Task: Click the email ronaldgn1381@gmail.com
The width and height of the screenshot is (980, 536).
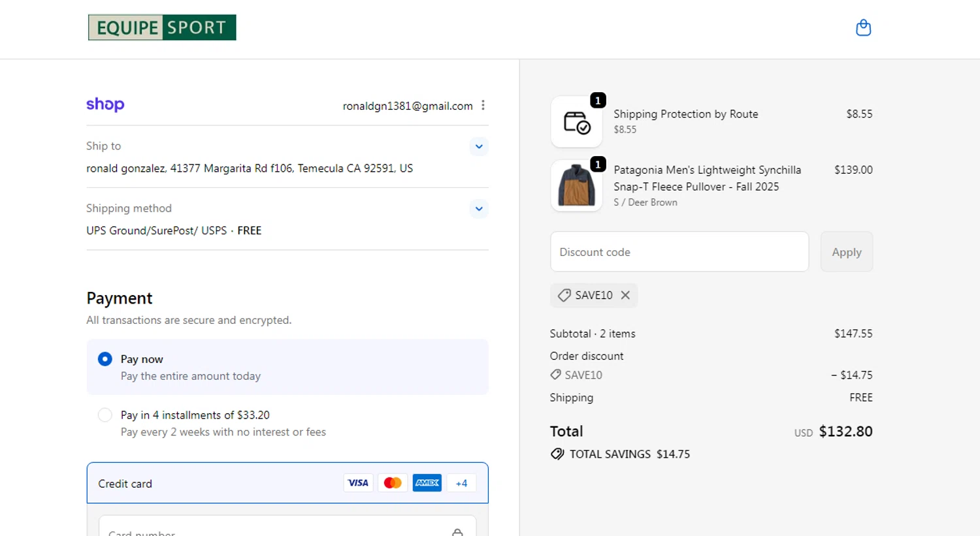Action: click(408, 106)
